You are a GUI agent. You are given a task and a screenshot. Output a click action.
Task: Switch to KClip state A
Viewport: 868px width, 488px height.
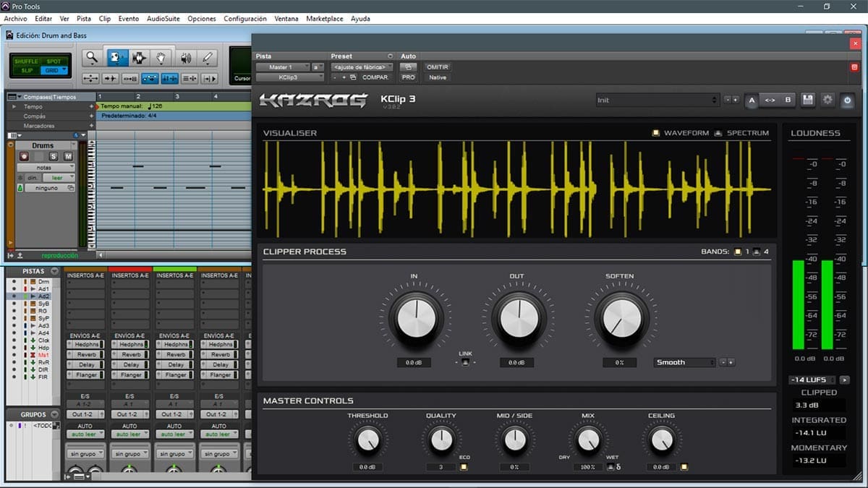[752, 100]
